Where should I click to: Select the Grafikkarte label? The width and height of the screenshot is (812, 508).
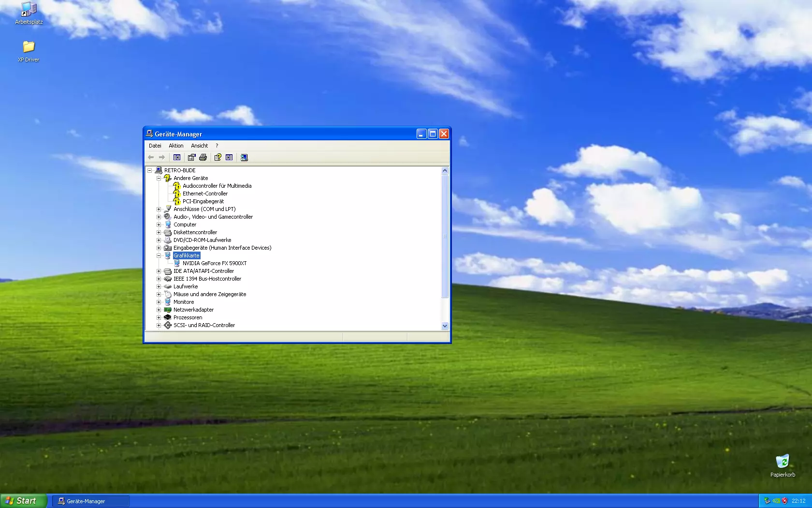tap(187, 255)
